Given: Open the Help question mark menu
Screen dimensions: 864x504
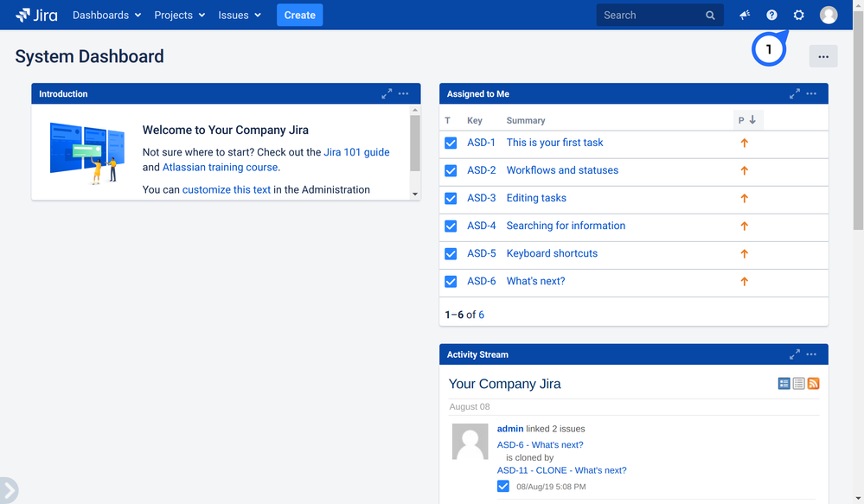Looking at the screenshot, I should (x=771, y=15).
